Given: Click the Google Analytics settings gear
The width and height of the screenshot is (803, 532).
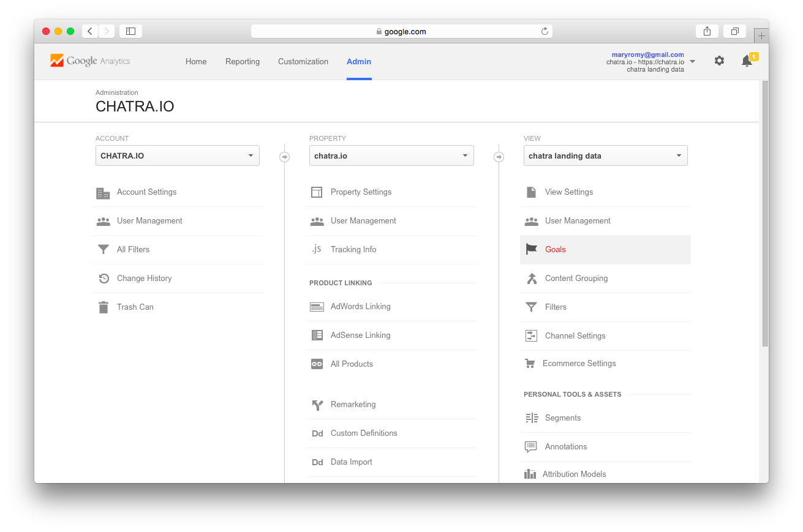Looking at the screenshot, I should [x=719, y=61].
